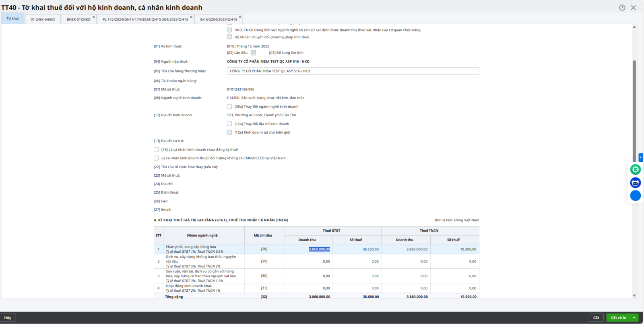Click the Cất save button
The width and height of the screenshot is (644, 324).
tap(596, 318)
